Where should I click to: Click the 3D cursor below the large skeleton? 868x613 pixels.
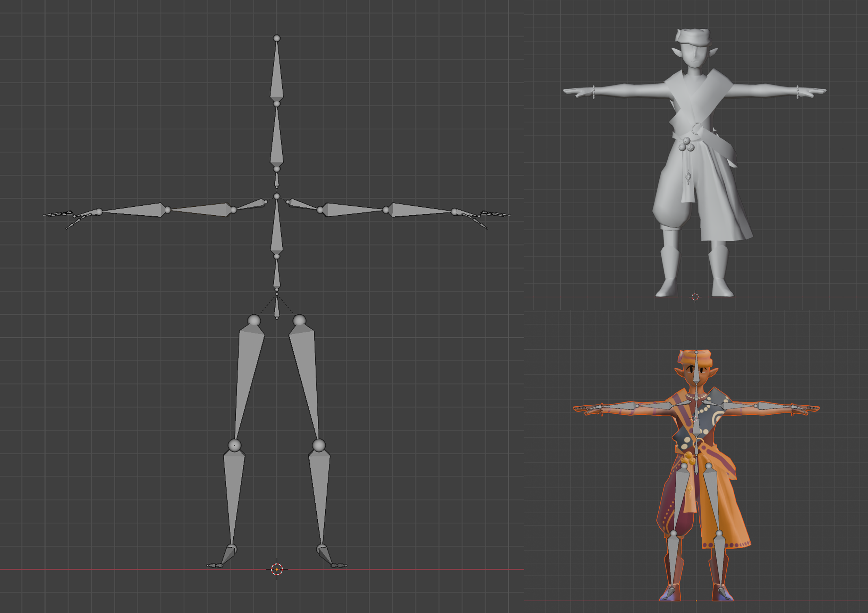click(x=277, y=569)
